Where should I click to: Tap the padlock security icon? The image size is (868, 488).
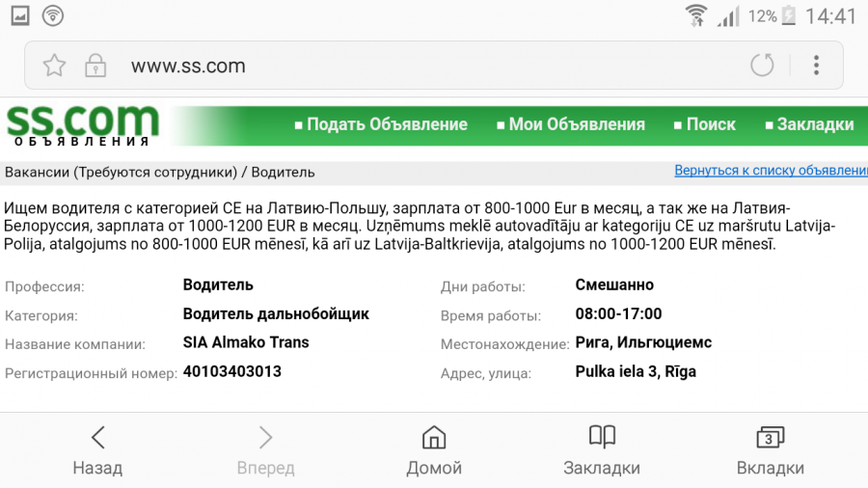95,66
